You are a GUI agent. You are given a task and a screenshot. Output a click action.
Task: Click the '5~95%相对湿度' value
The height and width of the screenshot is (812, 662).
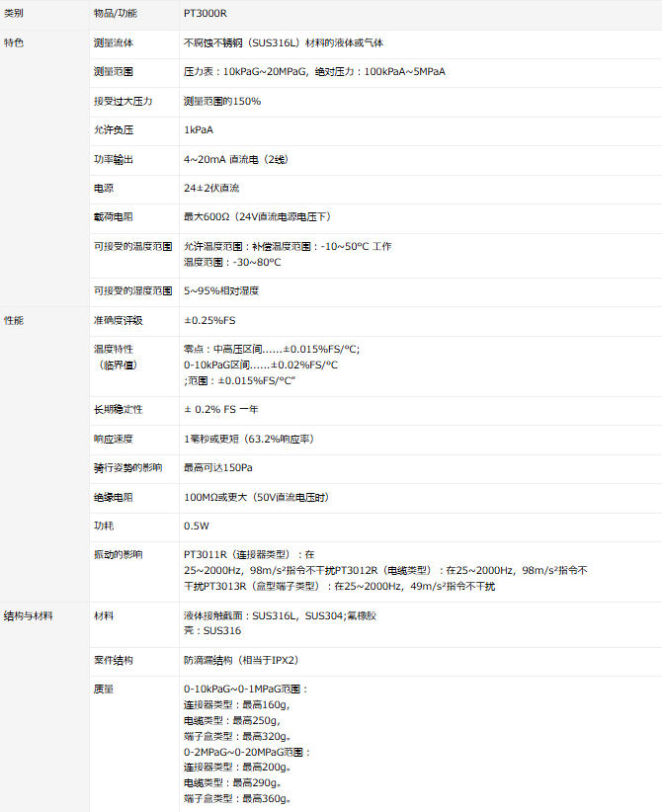[221, 291]
